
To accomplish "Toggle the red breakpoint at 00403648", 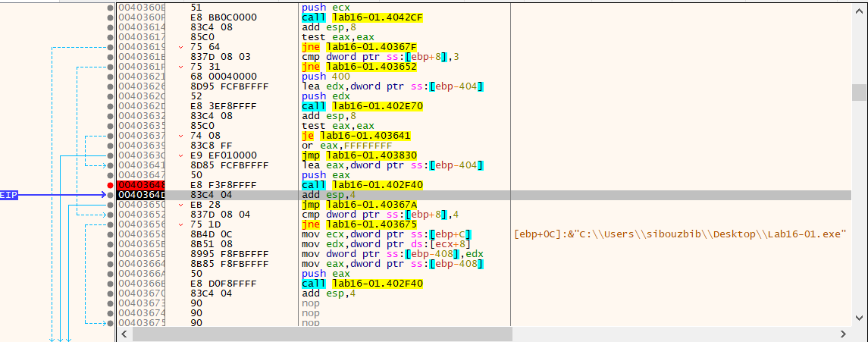I will [x=111, y=185].
